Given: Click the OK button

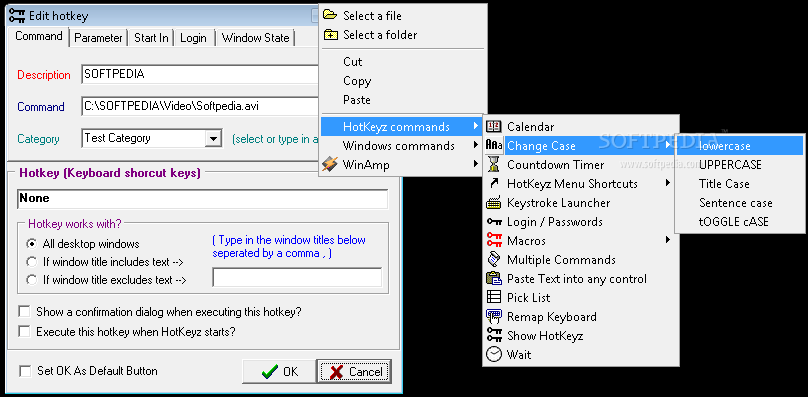Looking at the screenshot, I should pos(279,371).
